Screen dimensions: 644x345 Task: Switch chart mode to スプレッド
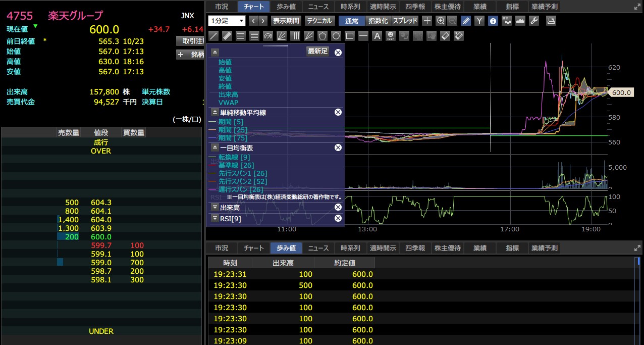[x=405, y=21]
